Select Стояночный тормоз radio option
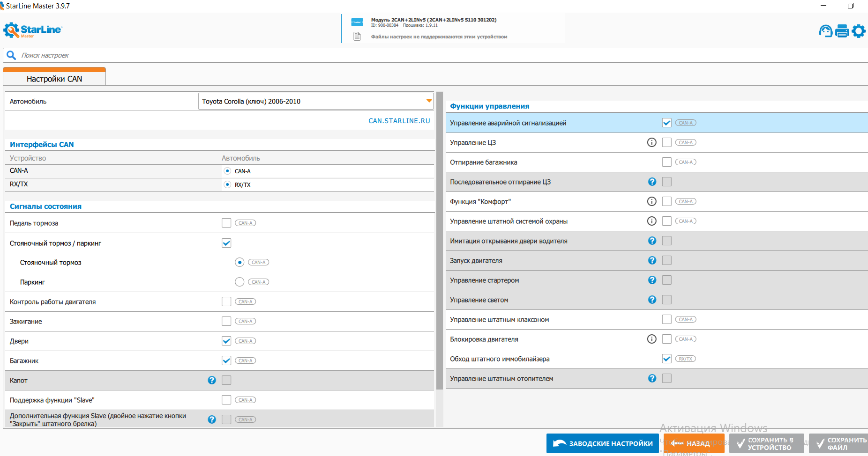868x456 pixels. coord(239,262)
